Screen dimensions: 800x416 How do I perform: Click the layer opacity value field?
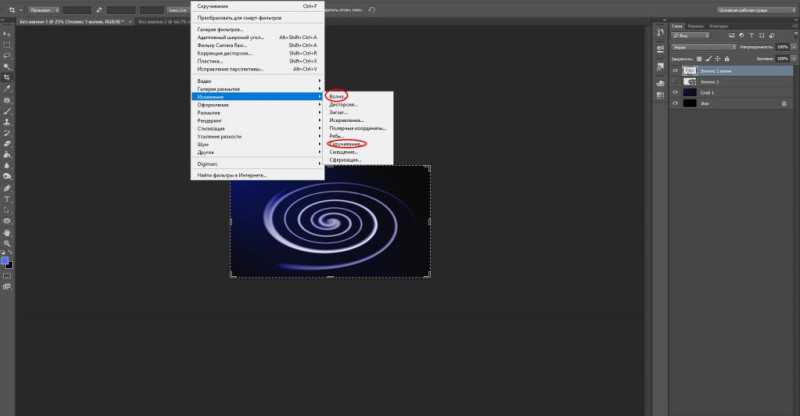pyautogui.click(x=783, y=47)
